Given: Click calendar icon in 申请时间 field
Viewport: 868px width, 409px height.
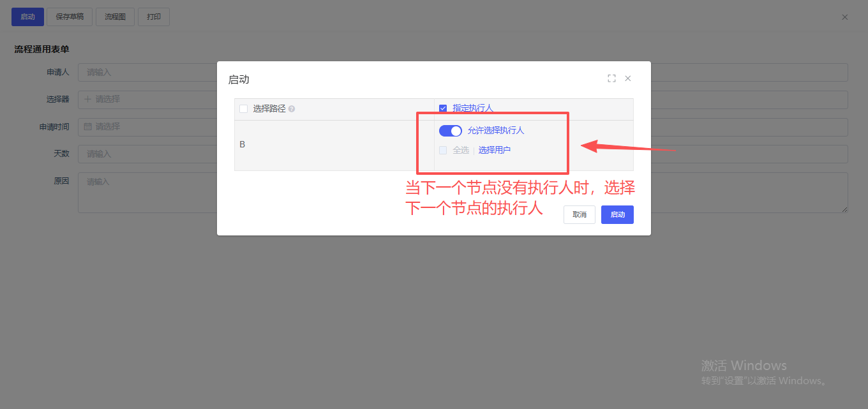Looking at the screenshot, I should point(88,127).
